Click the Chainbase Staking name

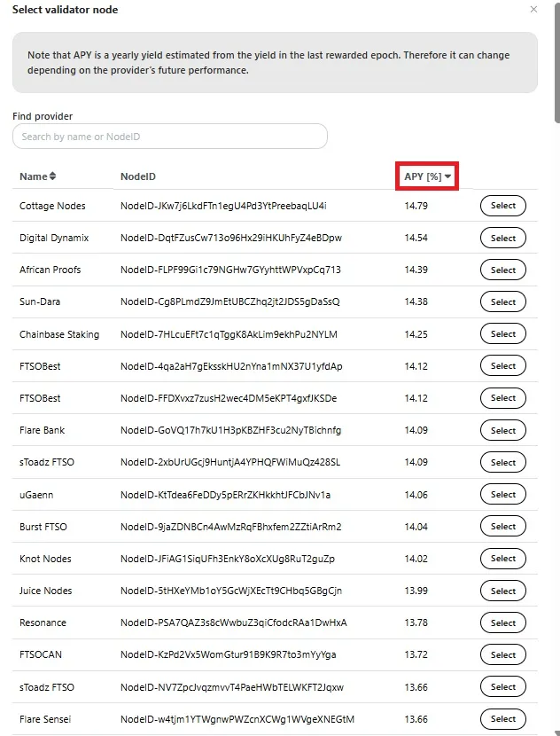pyautogui.click(x=59, y=334)
